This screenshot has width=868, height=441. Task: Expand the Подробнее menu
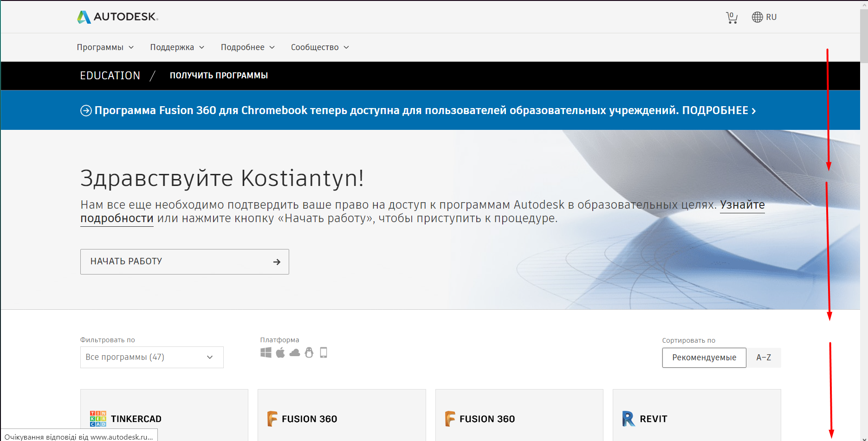(248, 47)
